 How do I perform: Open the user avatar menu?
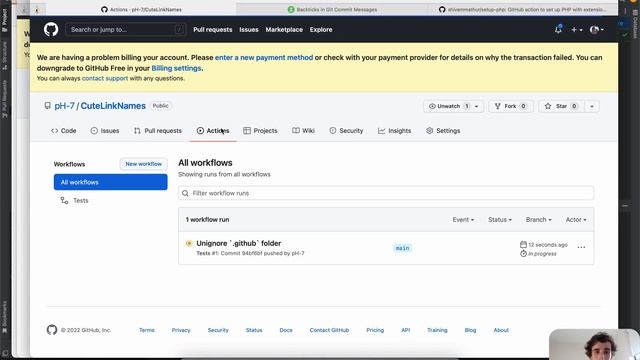597,29
